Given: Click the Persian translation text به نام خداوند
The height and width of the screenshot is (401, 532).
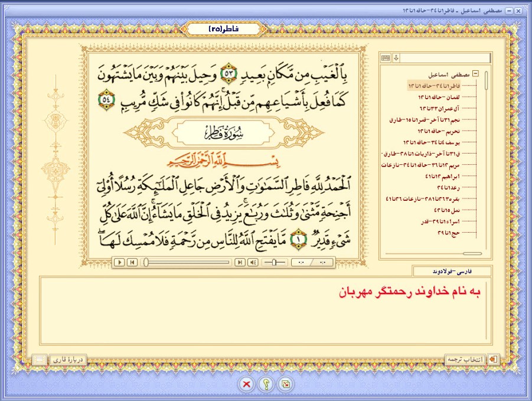Looking at the screenshot, I should 410,292.
